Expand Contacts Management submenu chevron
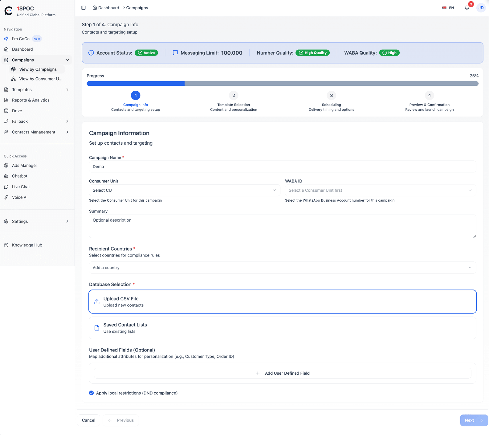493x448 pixels. click(67, 132)
